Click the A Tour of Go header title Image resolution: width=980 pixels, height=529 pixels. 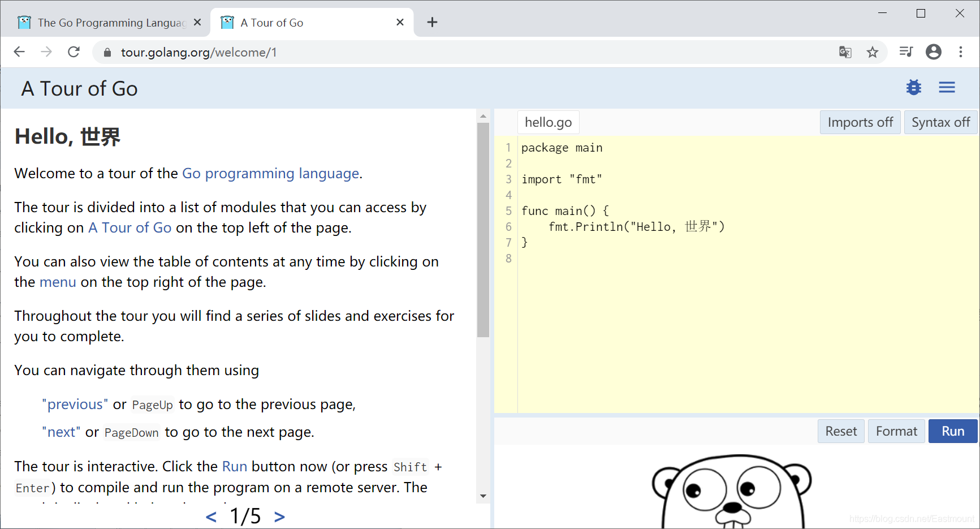click(x=79, y=89)
